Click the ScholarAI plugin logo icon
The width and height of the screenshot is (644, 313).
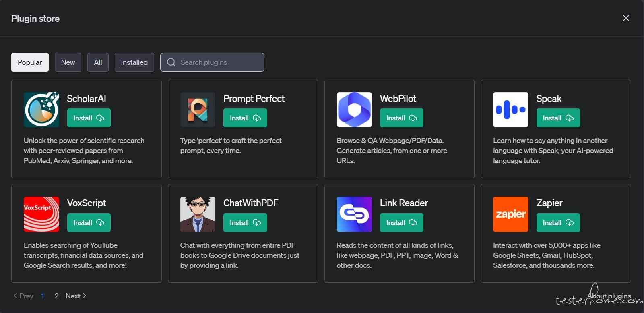click(41, 110)
